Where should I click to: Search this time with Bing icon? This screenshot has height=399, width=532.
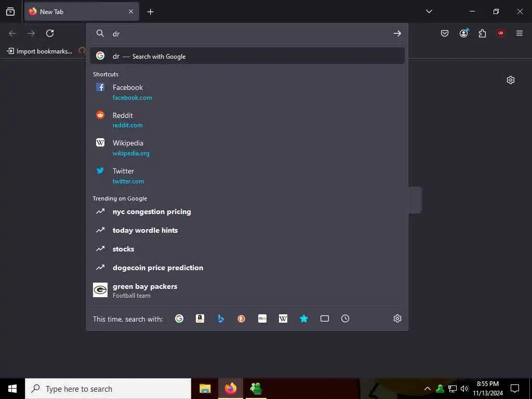pyautogui.click(x=220, y=318)
